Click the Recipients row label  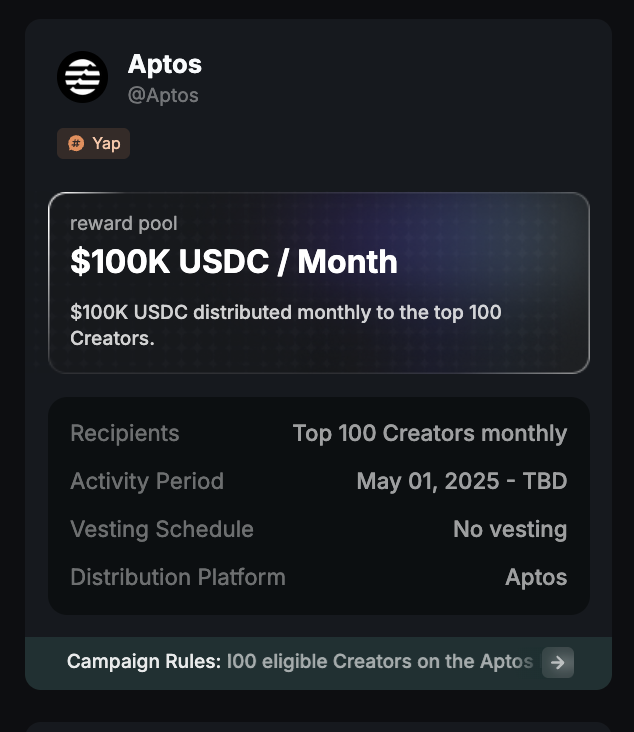point(125,433)
